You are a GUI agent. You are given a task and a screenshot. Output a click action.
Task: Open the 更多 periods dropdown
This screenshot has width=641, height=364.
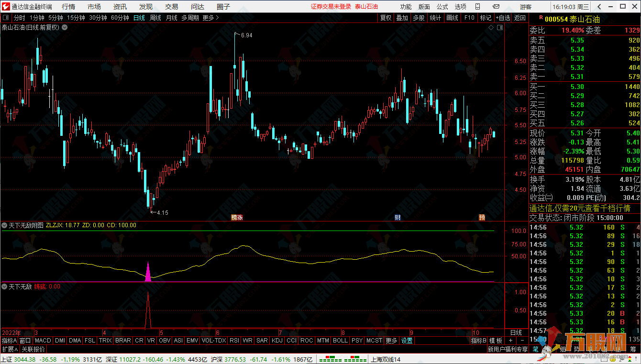(210, 18)
